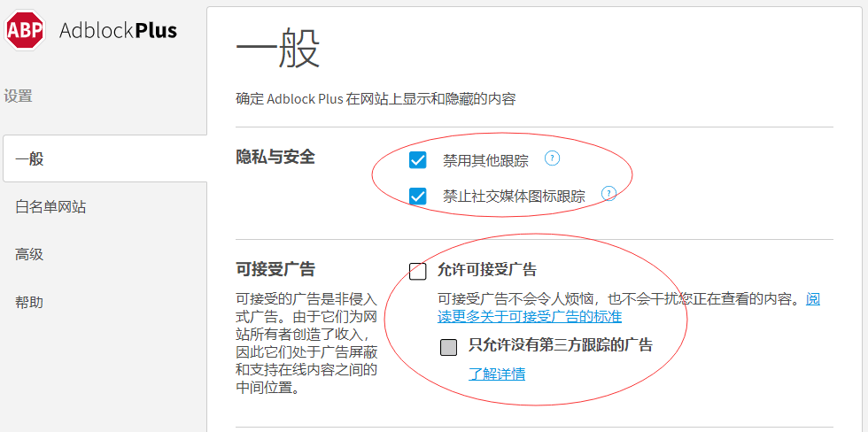Select the 一般 sidebar tab

pos(105,158)
